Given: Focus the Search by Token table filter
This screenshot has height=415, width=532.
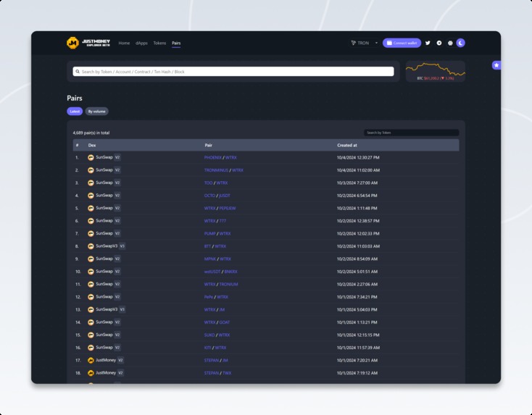Looking at the screenshot, I should pyautogui.click(x=412, y=133).
